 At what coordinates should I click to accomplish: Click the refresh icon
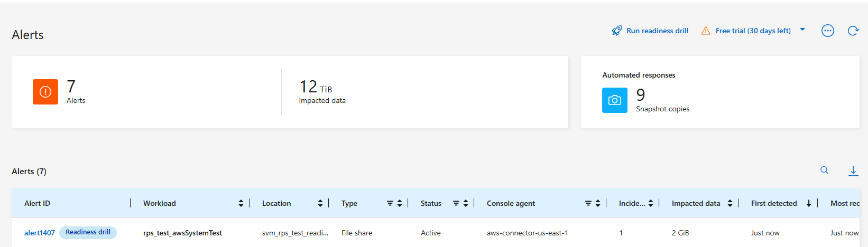pyautogui.click(x=853, y=31)
